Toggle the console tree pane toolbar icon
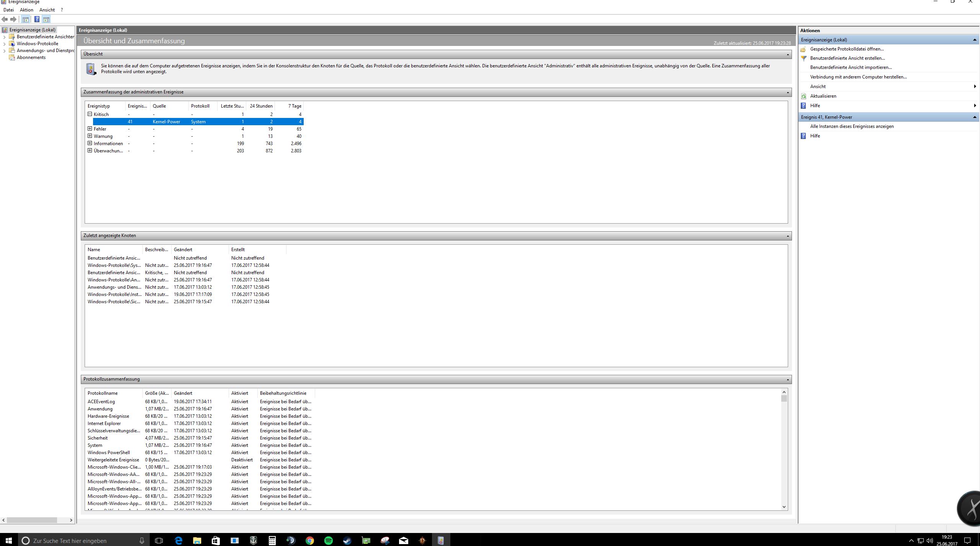The width and height of the screenshot is (980, 546). pyautogui.click(x=26, y=20)
